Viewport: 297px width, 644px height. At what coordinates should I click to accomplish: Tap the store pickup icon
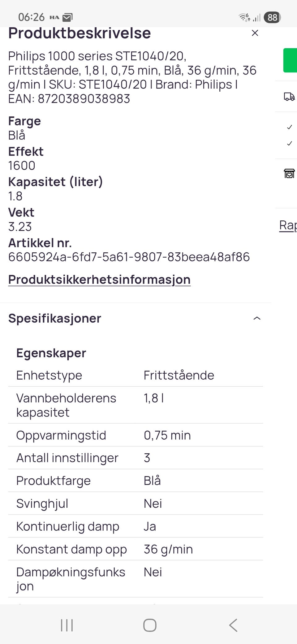tap(289, 173)
